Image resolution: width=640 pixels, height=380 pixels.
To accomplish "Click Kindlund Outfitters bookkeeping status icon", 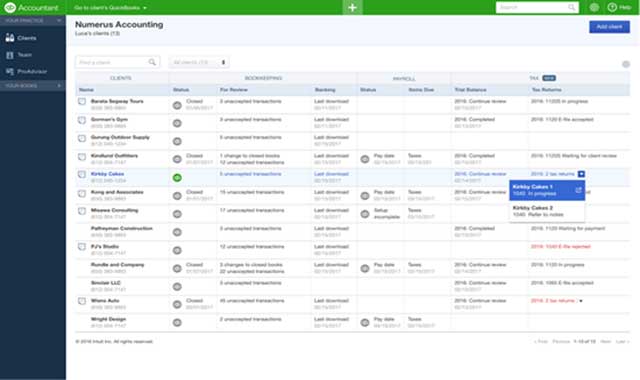I will tap(177, 160).
